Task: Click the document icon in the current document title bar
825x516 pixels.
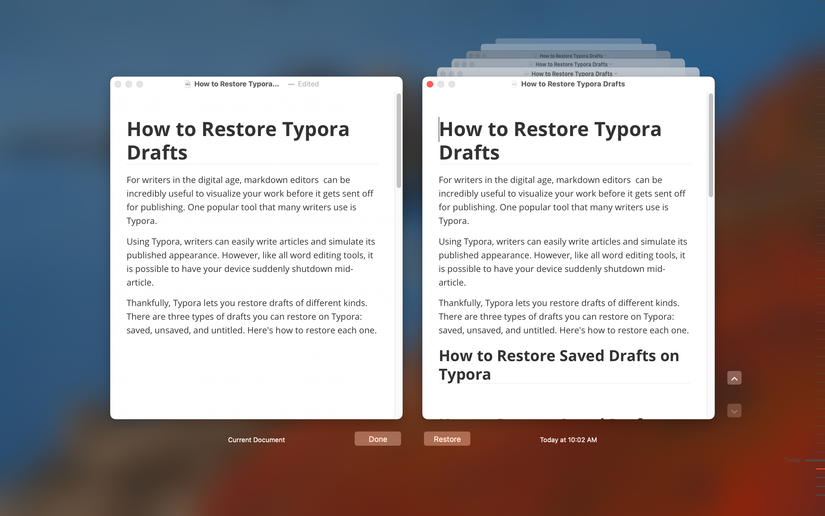Action: coord(187,84)
